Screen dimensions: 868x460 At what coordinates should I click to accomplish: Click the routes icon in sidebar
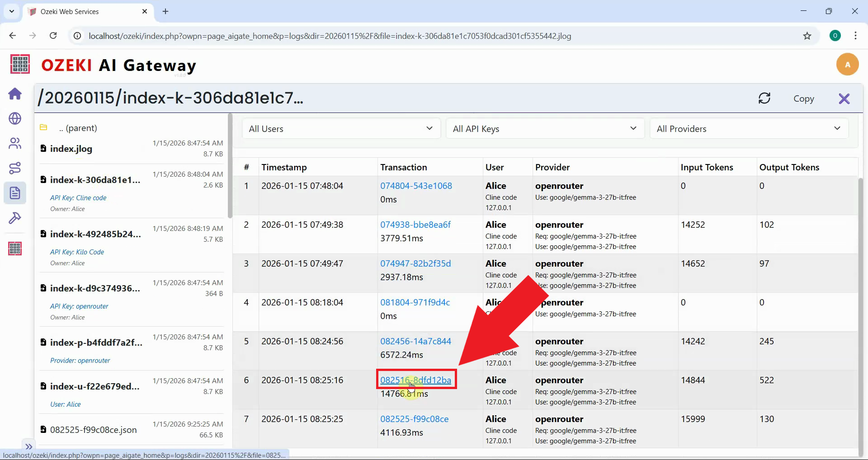[15, 168]
